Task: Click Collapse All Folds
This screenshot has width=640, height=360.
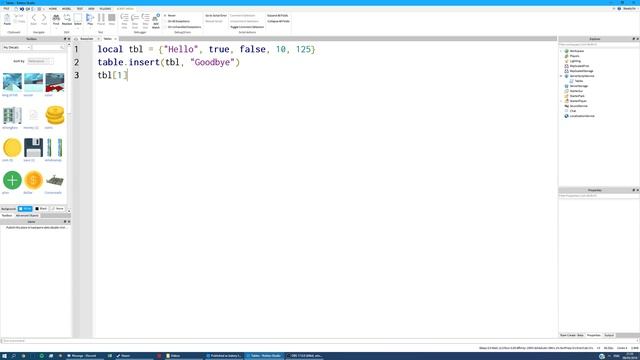Action: 278,21
